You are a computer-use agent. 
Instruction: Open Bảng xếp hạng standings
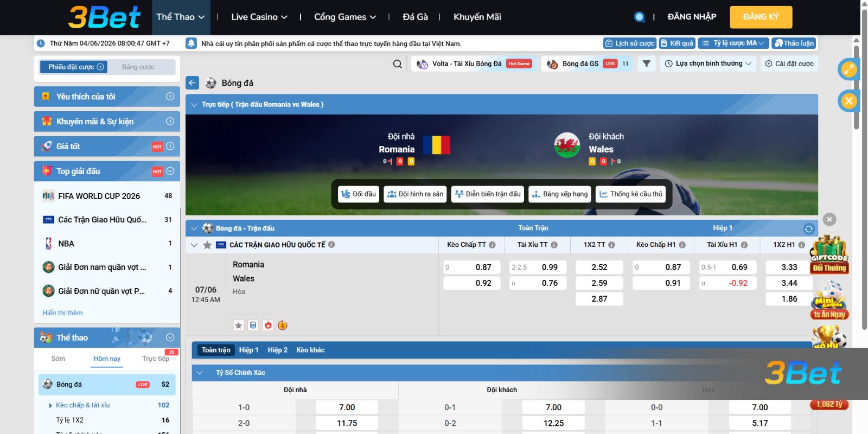(560, 194)
